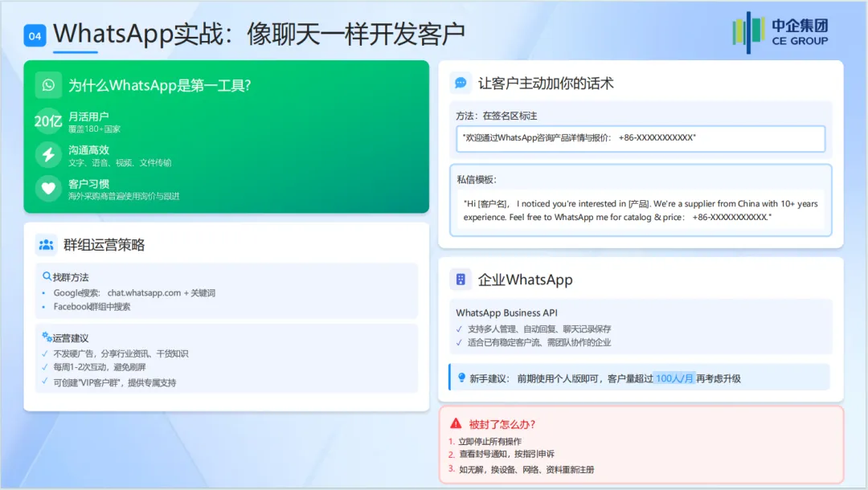This screenshot has height=490, width=868.
Task: Click the 中企集团 CE Group logo
Action: click(x=780, y=31)
